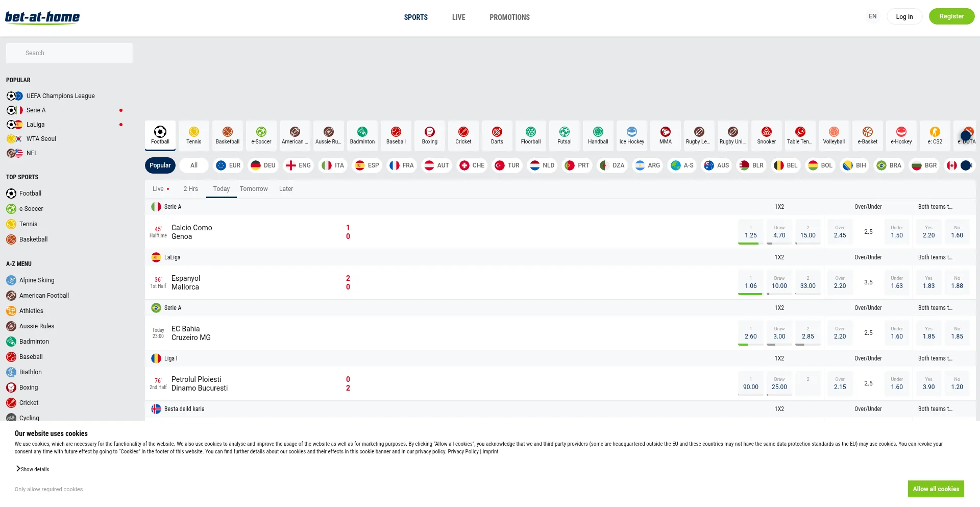
Task: Switch to the Tomorrow tab
Action: pyautogui.click(x=254, y=189)
